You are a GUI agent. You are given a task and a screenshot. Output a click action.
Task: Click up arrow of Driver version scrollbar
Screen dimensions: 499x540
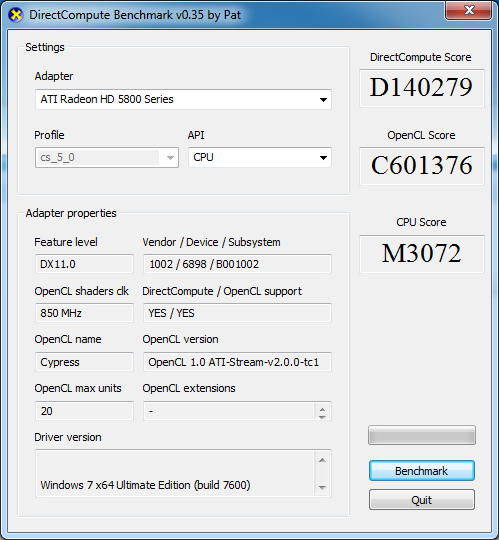(322, 460)
